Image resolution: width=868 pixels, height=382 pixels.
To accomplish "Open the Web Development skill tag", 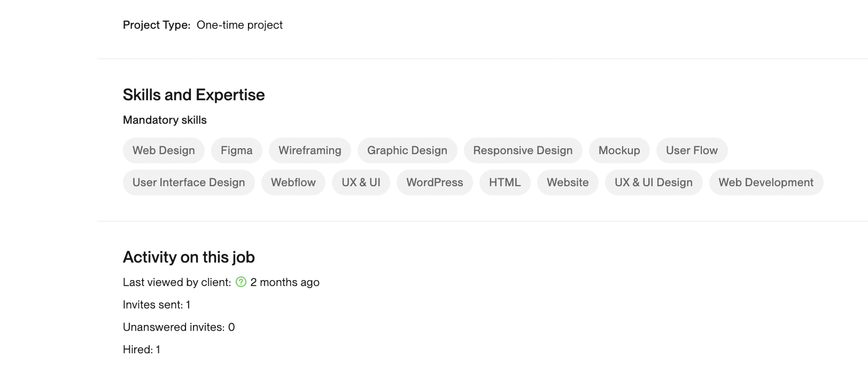I will coord(765,182).
